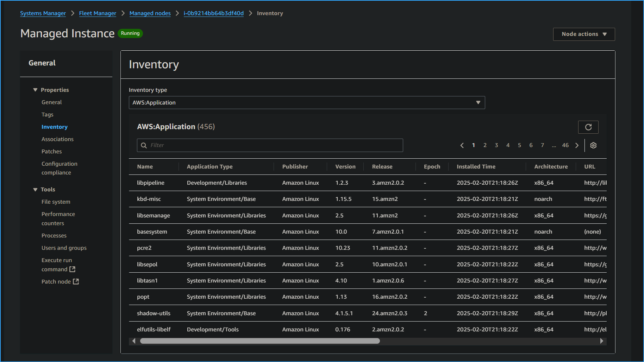The width and height of the screenshot is (644, 362).
Task: Open Associations from the sidebar
Action: tap(57, 139)
